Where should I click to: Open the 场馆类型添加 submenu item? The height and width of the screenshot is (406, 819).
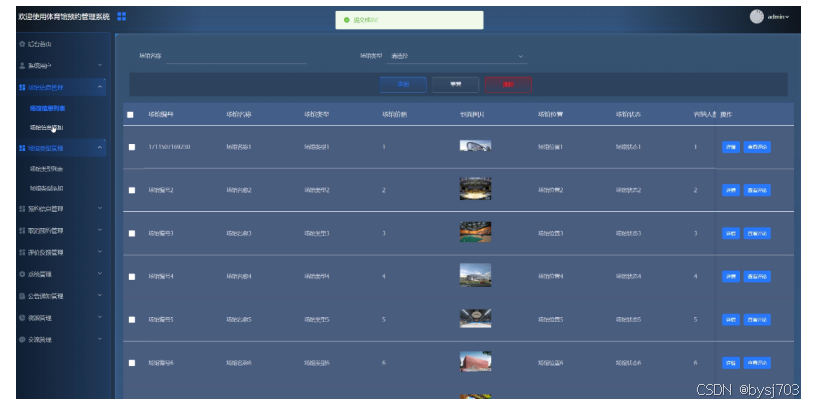47,189
